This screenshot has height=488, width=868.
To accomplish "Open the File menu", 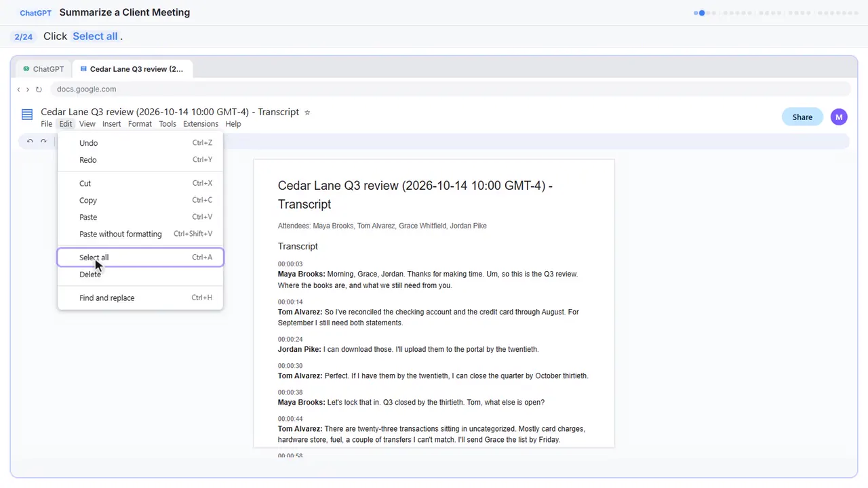I will tap(46, 124).
